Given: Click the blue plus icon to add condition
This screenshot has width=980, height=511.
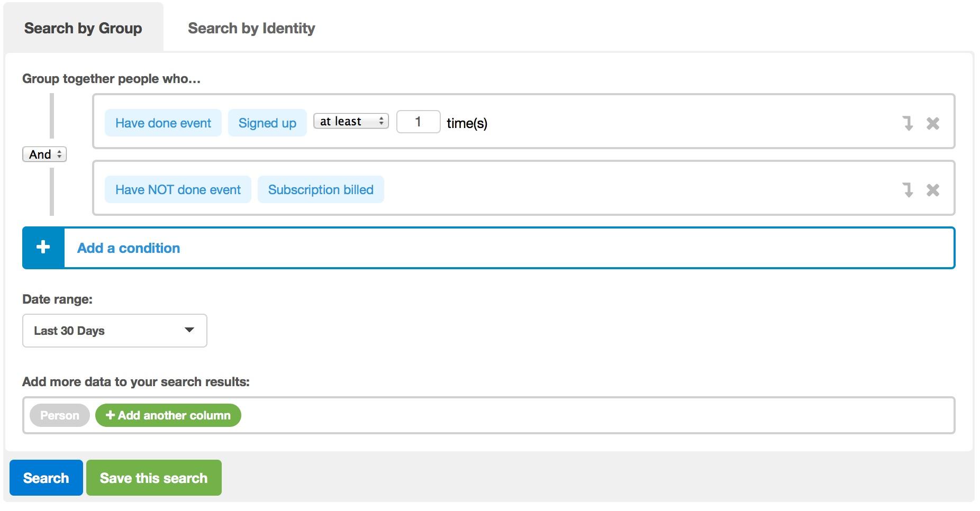Looking at the screenshot, I should [x=43, y=248].
